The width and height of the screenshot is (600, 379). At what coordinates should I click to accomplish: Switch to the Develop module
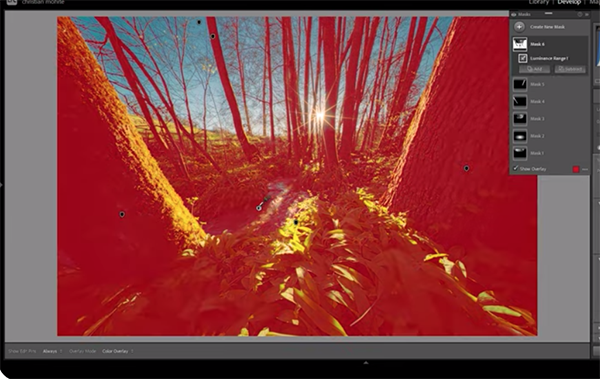pos(569,2)
